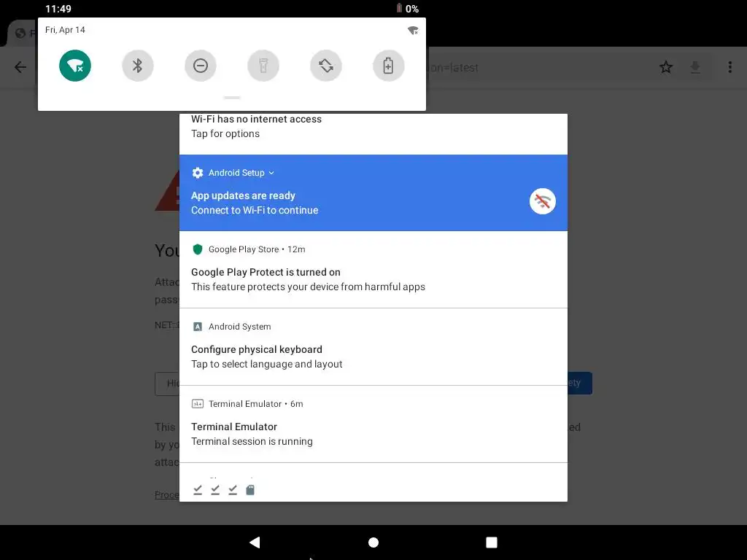Screen dimensions: 747x560
Task: Click the 11:49 clock in status bar
Action: click(58, 9)
